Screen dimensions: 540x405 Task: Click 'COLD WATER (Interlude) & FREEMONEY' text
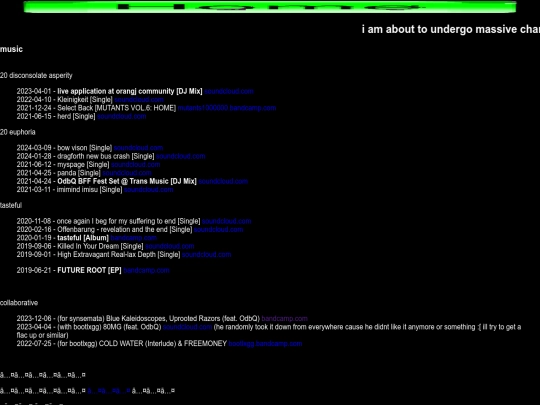pos(163,344)
